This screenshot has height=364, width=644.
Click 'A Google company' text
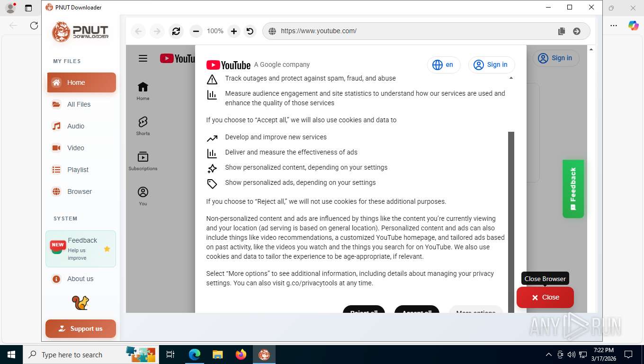(282, 64)
